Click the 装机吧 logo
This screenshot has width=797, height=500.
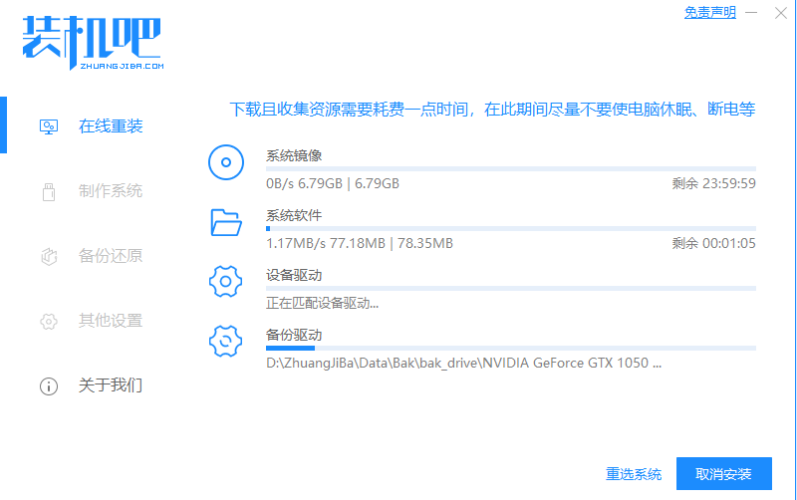pyautogui.click(x=91, y=42)
